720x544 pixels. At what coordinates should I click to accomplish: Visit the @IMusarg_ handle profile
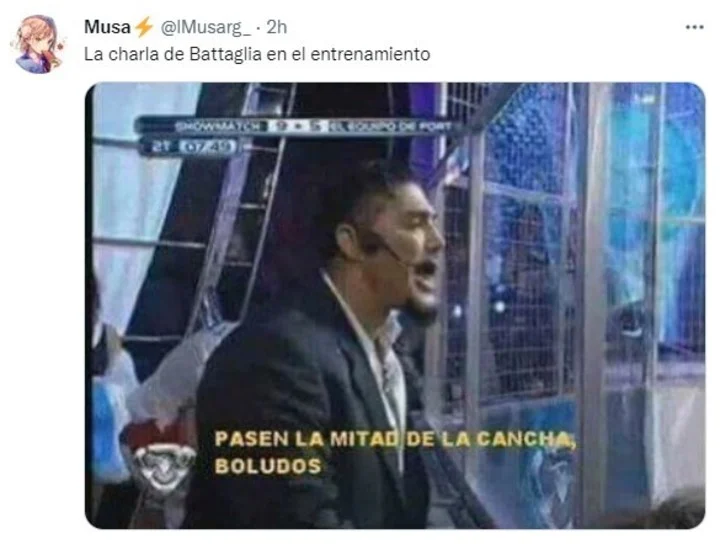tap(205, 28)
